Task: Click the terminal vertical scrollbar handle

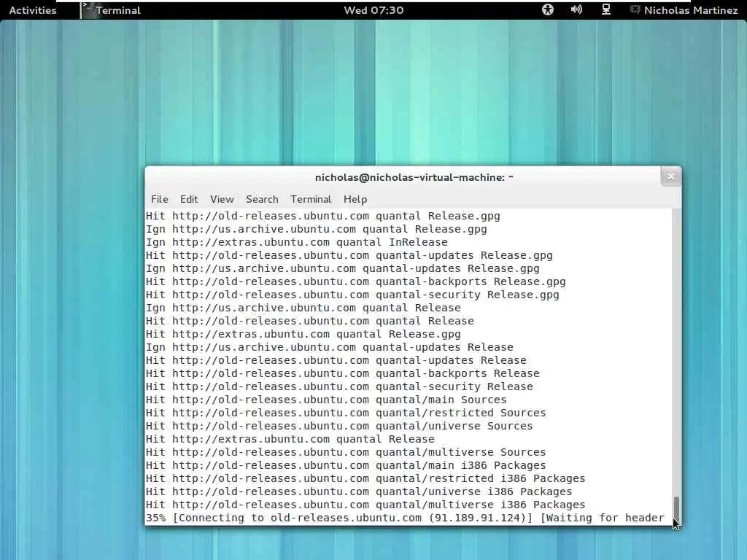Action: pos(676,510)
